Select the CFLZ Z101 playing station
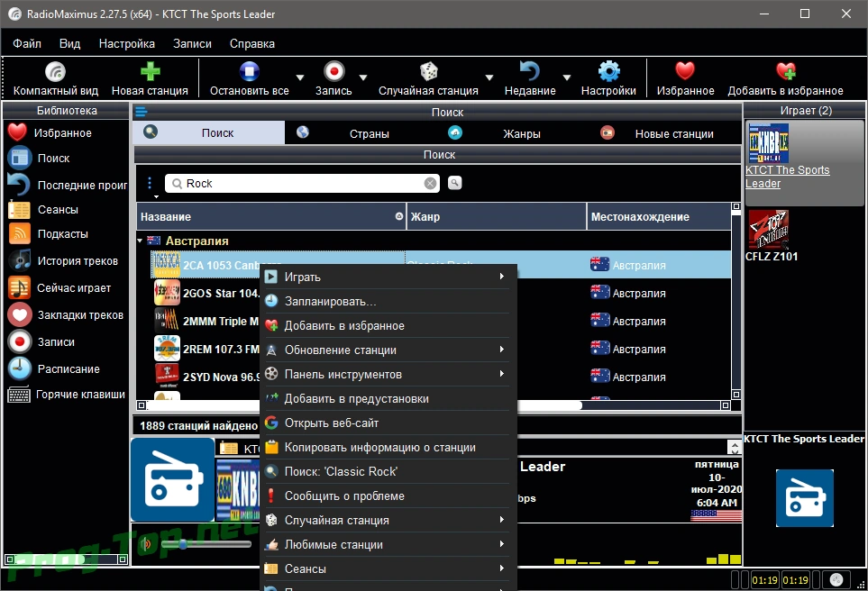The height and width of the screenshot is (591, 868). pyautogui.click(x=772, y=236)
